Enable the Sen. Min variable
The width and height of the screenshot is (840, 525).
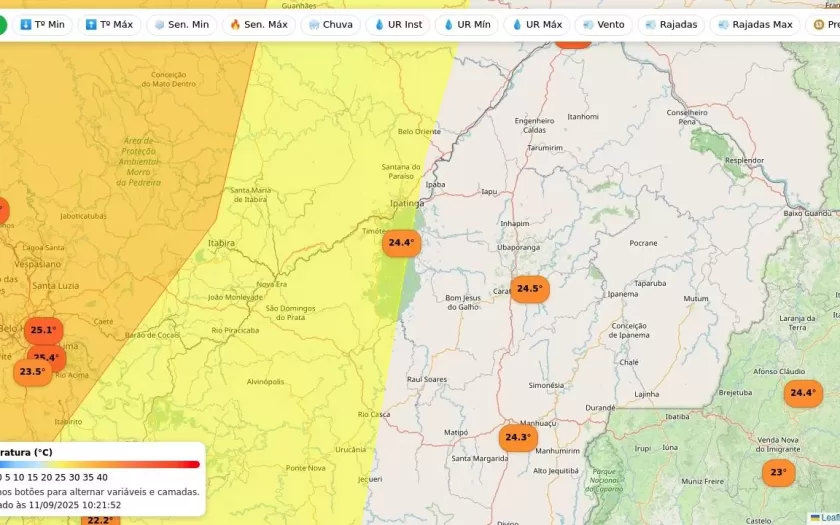point(181,24)
